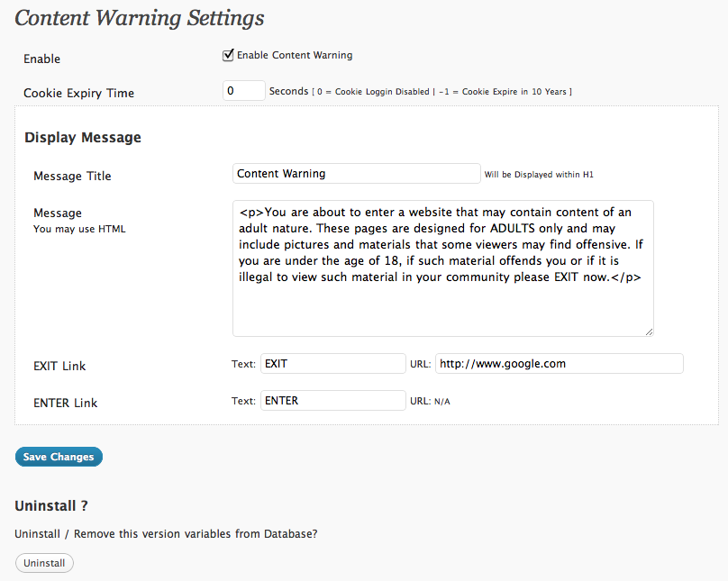Click inside the Message HTML textarea
Screen dimensions: 728x581
(x=443, y=268)
